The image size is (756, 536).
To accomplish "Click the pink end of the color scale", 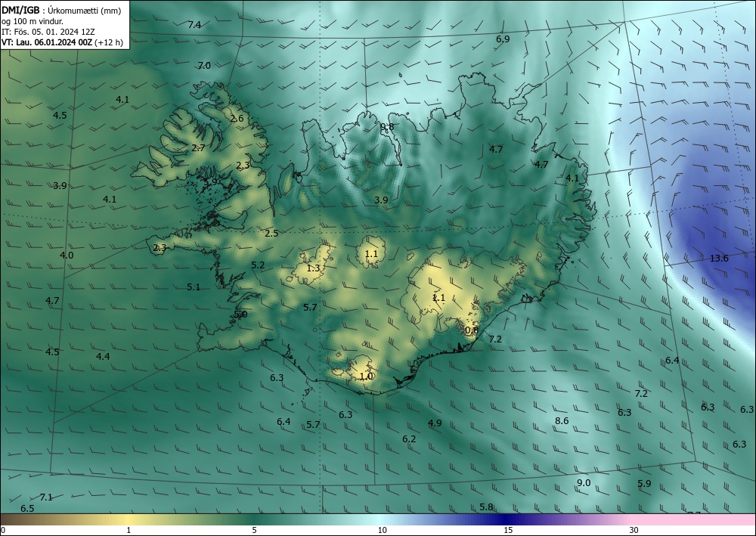I will pyautogui.click(x=694, y=519).
